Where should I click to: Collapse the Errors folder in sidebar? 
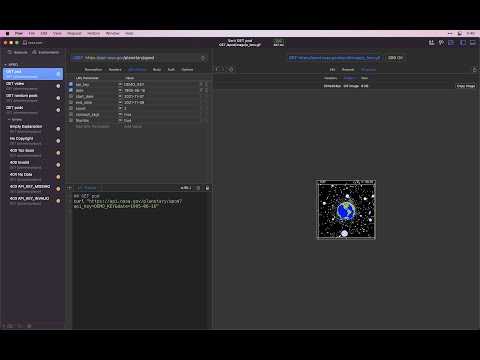(x=9, y=119)
